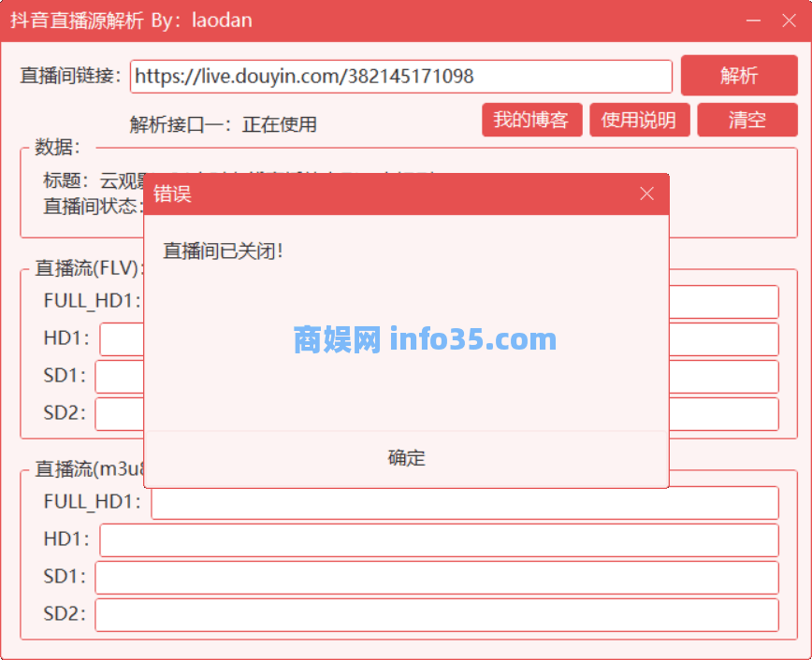Viewport: 812px width, 660px height.
Task: Click the 解析 button
Action: pos(739,76)
